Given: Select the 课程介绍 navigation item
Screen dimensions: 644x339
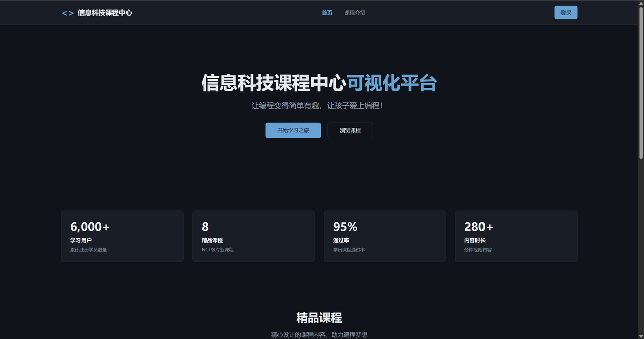Looking at the screenshot, I should tap(355, 12).
